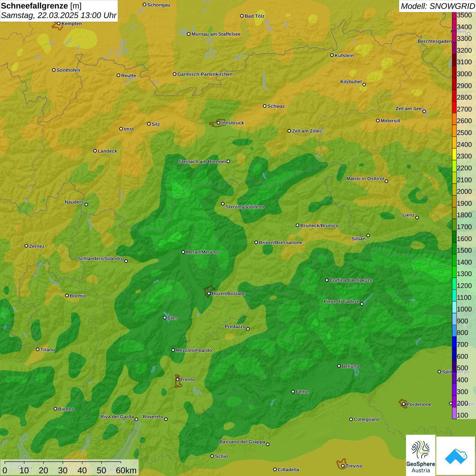Image resolution: width=476 pixels, height=476 pixels.
Task: Click the Treviso city marker
Action: pyautogui.click(x=343, y=466)
